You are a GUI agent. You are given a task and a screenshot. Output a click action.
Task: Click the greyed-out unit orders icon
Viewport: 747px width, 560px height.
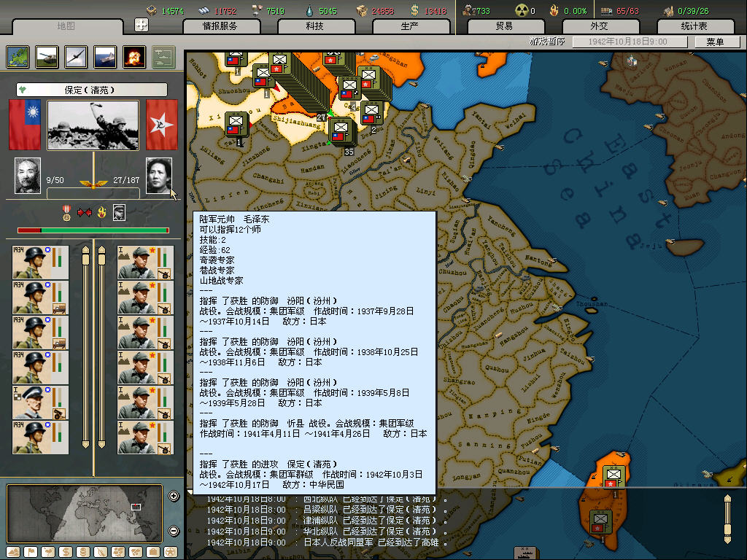point(163,57)
